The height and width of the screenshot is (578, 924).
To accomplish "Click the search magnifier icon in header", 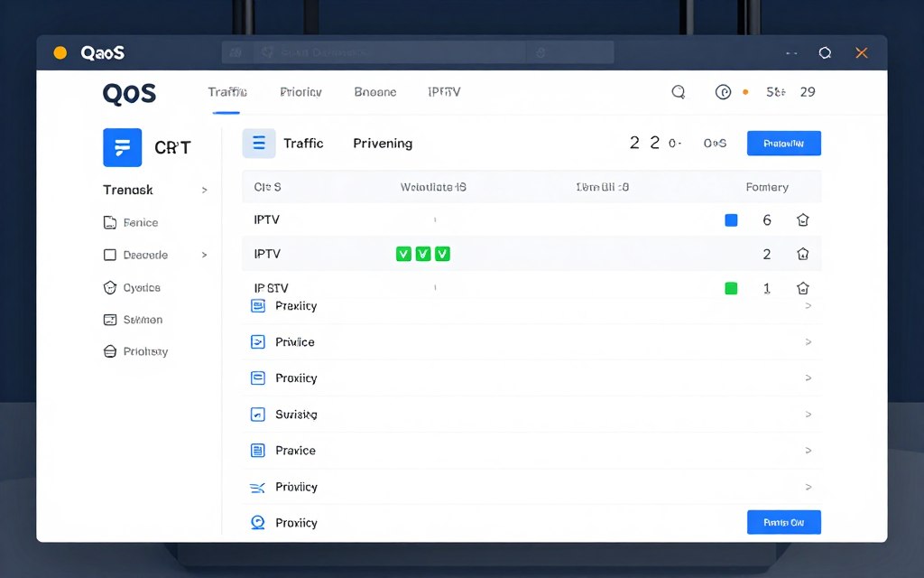I will (x=679, y=92).
